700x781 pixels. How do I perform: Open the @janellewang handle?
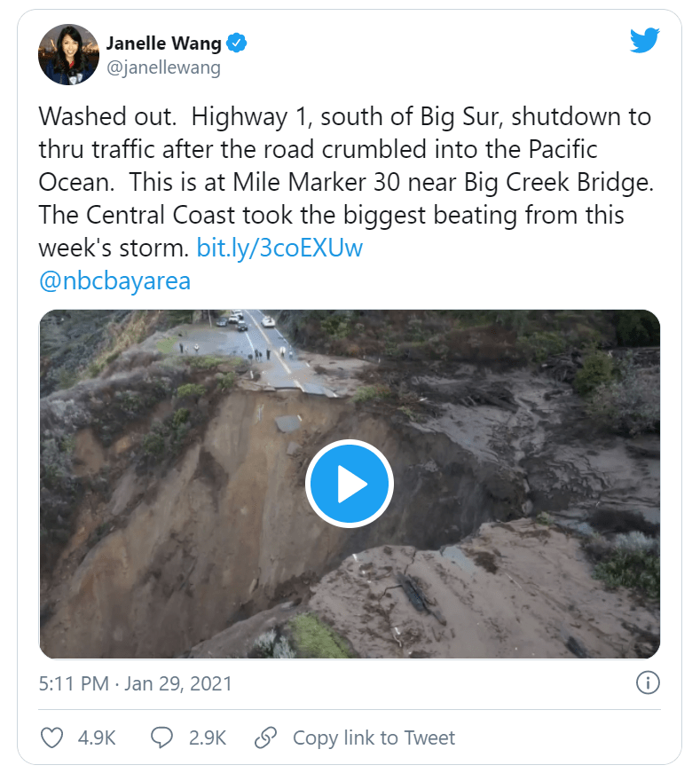[x=163, y=67]
